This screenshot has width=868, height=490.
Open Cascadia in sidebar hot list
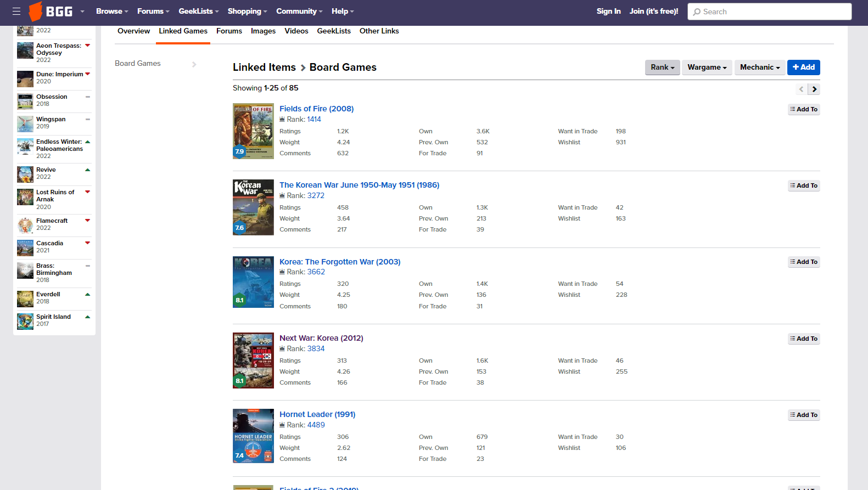pos(50,243)
